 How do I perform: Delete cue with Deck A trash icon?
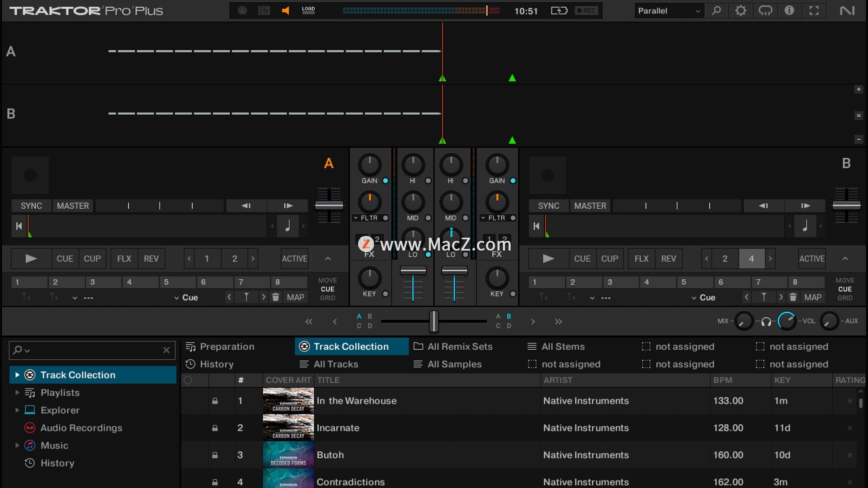tap(275, 297)
